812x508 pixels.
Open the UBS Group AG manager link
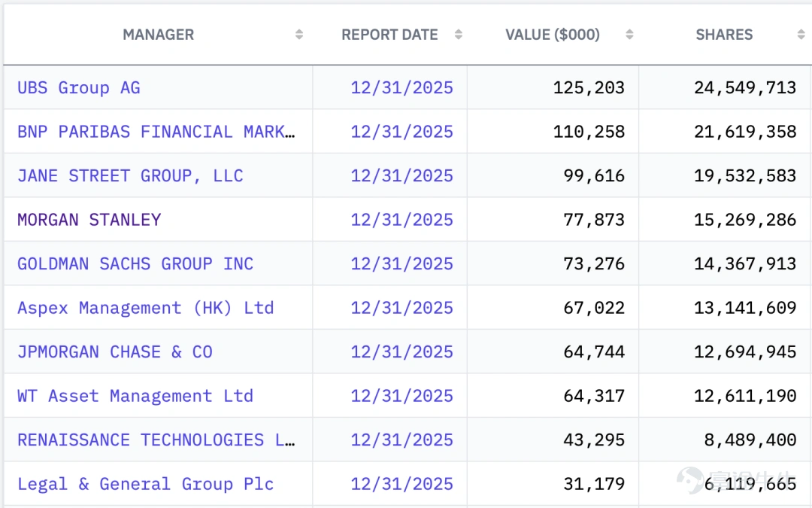tap(79, 87)
